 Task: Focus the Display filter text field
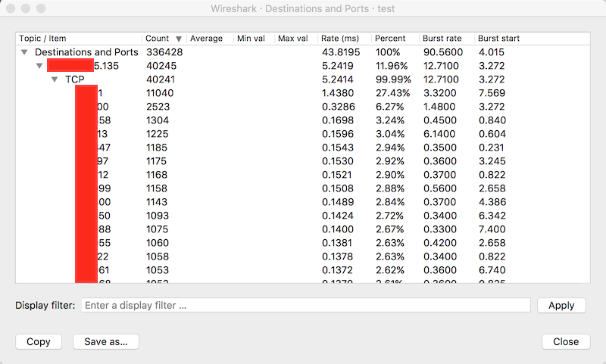305,306
